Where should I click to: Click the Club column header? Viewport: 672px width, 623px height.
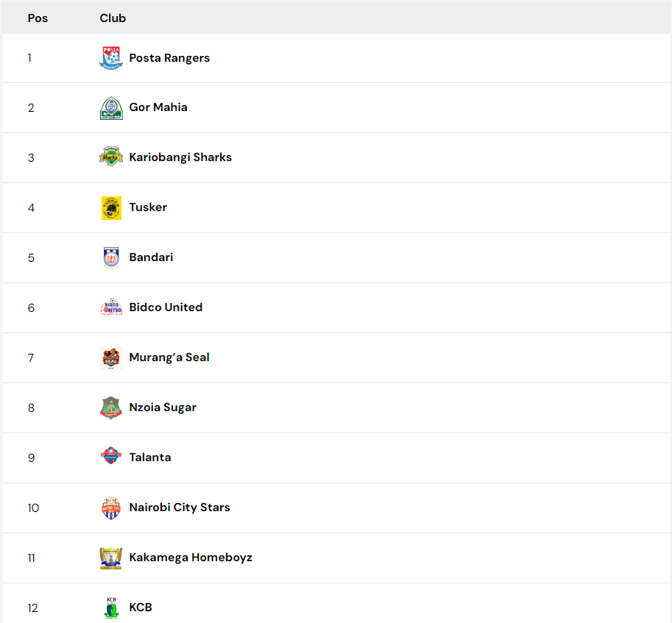pyautogui.click(x=113, y=18)
